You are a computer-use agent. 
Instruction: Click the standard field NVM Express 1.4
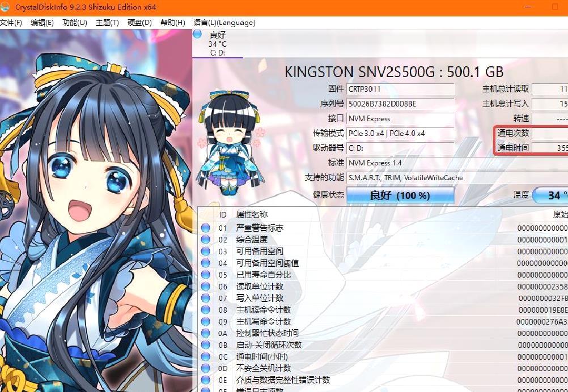457,163
